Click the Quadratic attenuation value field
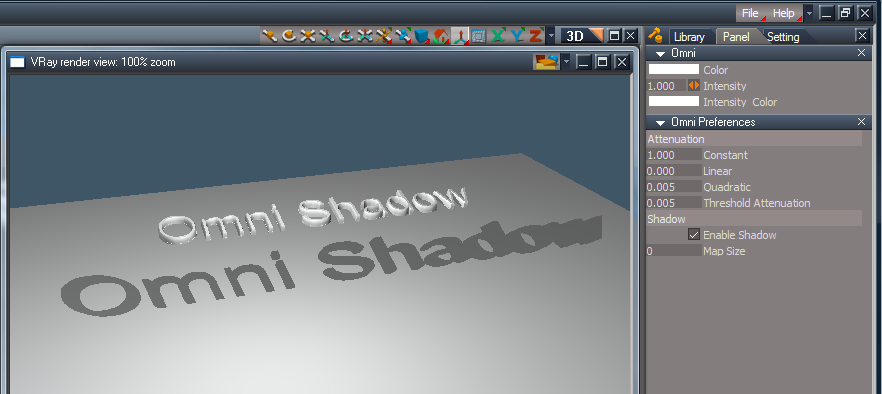This screenshot has width=882, height=394. [x=674, y=187]
